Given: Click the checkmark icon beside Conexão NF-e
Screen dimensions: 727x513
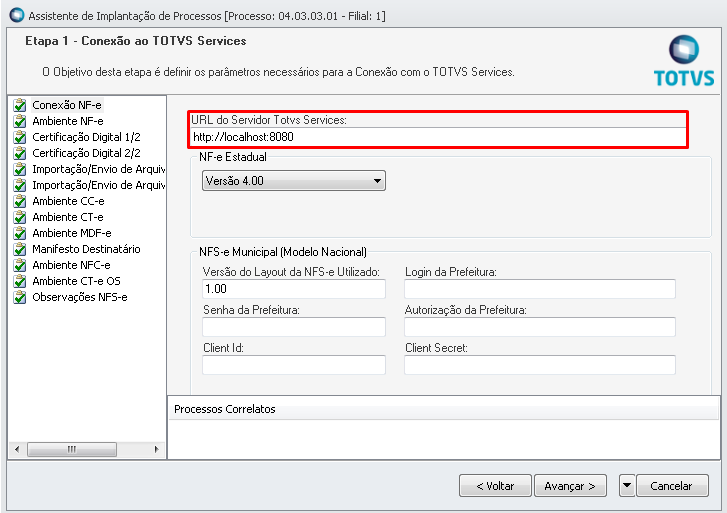Looking at the screenshot, I should click(x=20, y=105).
